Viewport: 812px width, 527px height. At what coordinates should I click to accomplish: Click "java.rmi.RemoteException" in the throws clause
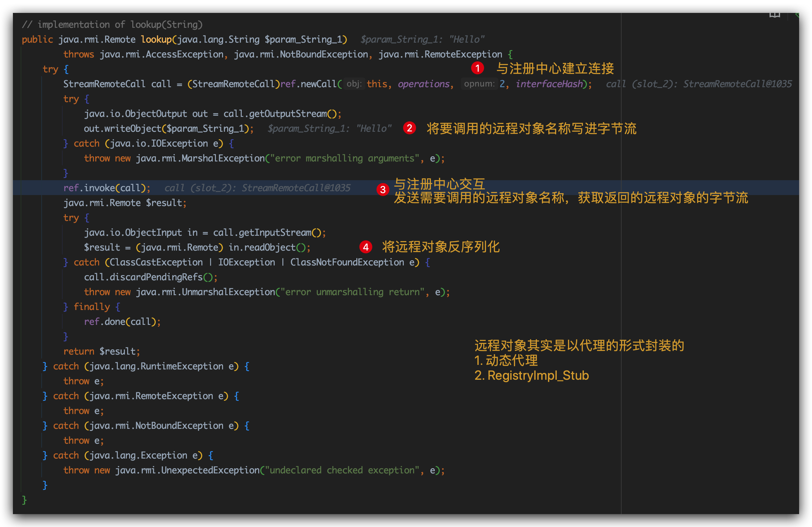pyautogui.click(x=440, y=54)
